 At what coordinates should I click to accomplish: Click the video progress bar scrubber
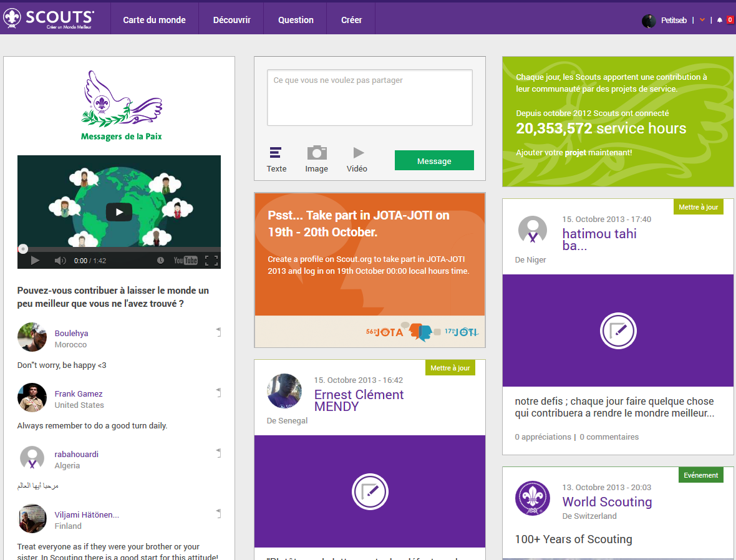click(x=23, y=249)
